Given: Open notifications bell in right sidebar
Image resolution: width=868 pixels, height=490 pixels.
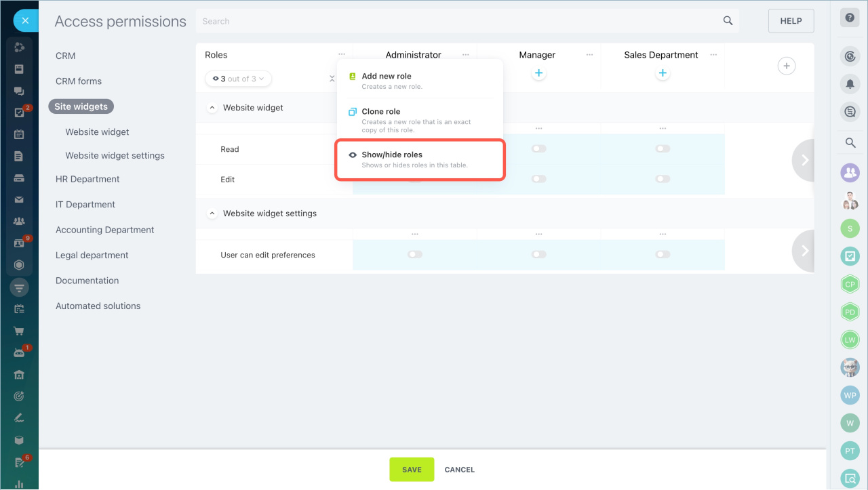Looking at the screenshot, I should (x=850, y=84).
